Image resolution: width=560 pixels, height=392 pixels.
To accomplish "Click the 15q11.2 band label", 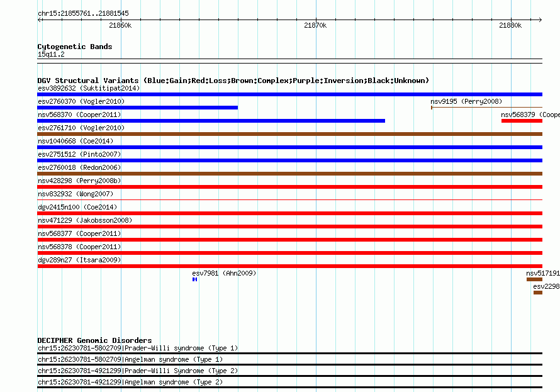I will coord(51,54).
